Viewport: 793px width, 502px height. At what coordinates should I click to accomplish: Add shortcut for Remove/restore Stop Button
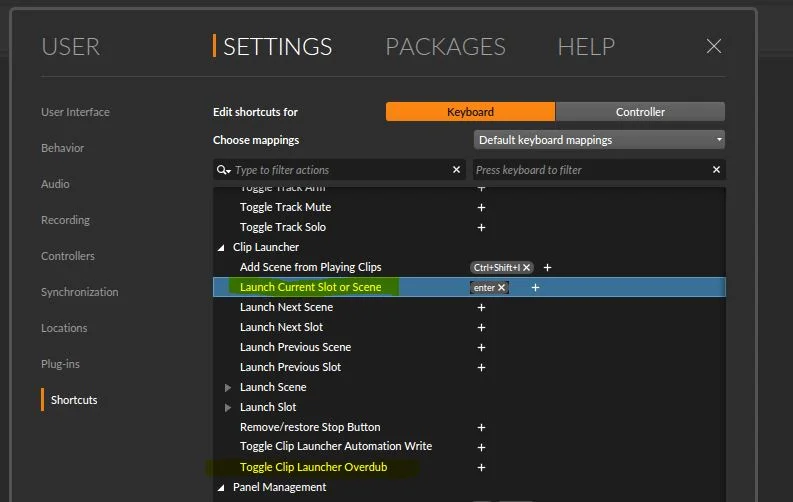tap(481, 428)
